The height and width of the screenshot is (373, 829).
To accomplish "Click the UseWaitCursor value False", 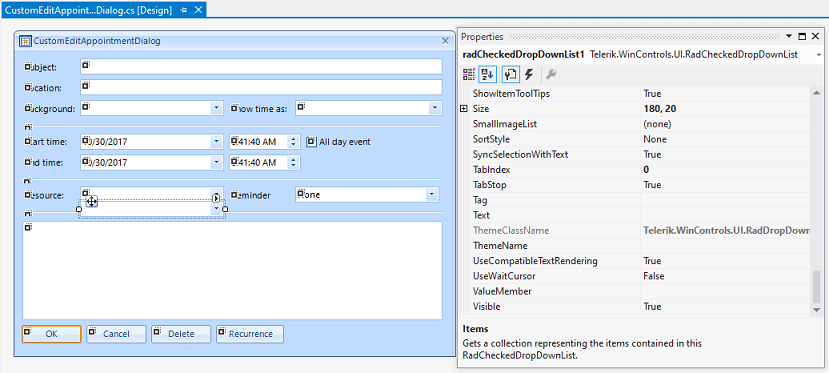I will pyautogui.click(x=653, y=276).
